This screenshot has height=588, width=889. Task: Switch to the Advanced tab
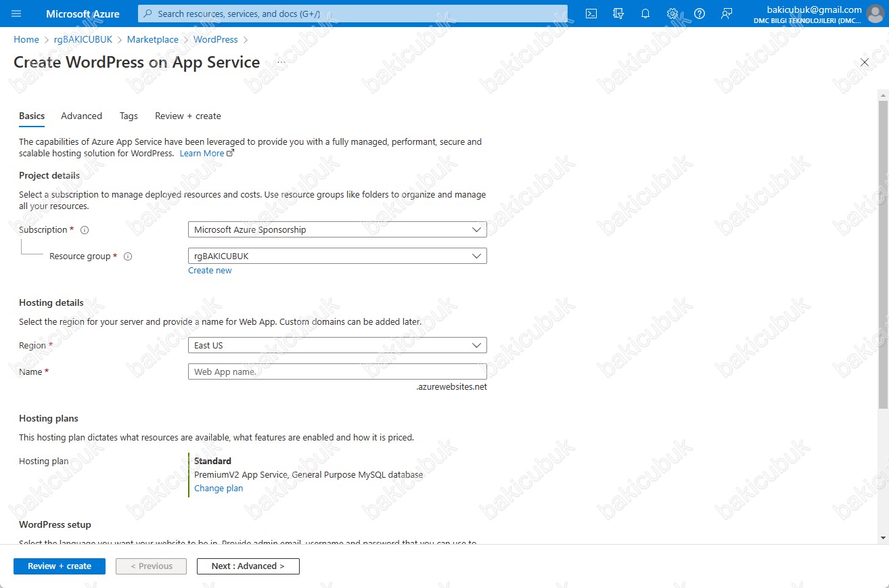[x=81, y=116]
